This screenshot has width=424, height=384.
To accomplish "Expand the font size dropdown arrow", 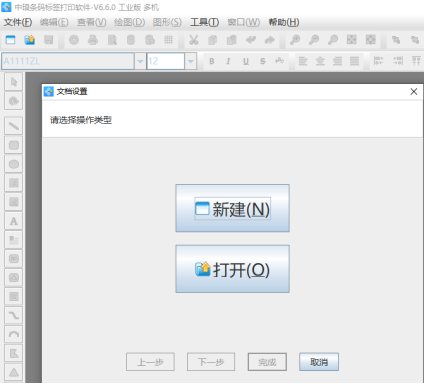I will click(191, 61).
